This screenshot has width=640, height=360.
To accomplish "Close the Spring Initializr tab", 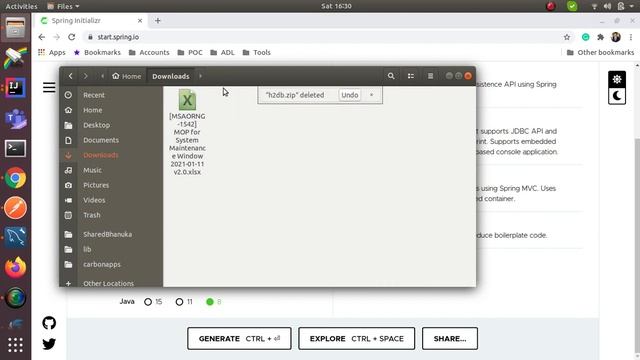I will [x=140, y=20].
